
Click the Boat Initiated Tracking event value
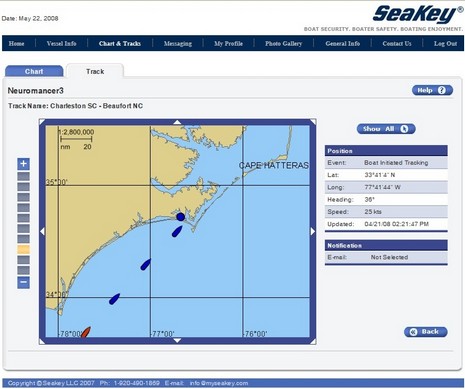coord(396,163)
